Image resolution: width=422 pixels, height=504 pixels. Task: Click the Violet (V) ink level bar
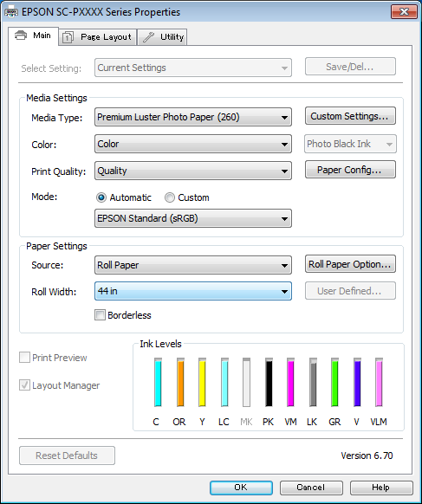pyautogui.click(x=357, y=382)
